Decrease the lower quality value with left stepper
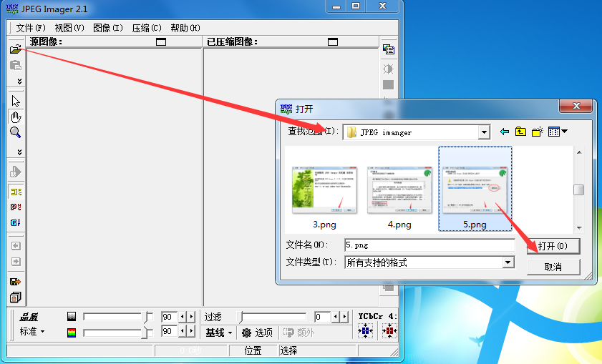 coord(183,331)
